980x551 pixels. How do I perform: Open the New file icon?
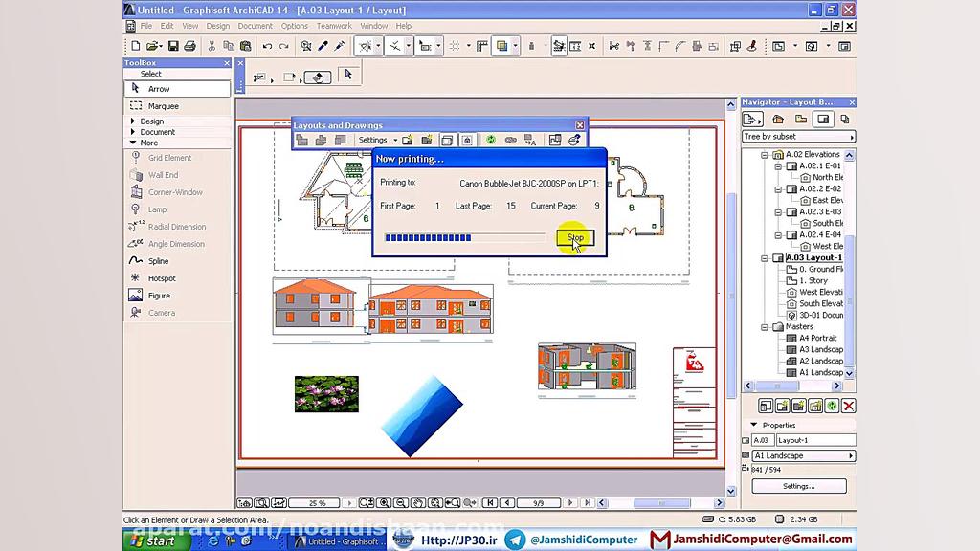[x=136, y=46]
